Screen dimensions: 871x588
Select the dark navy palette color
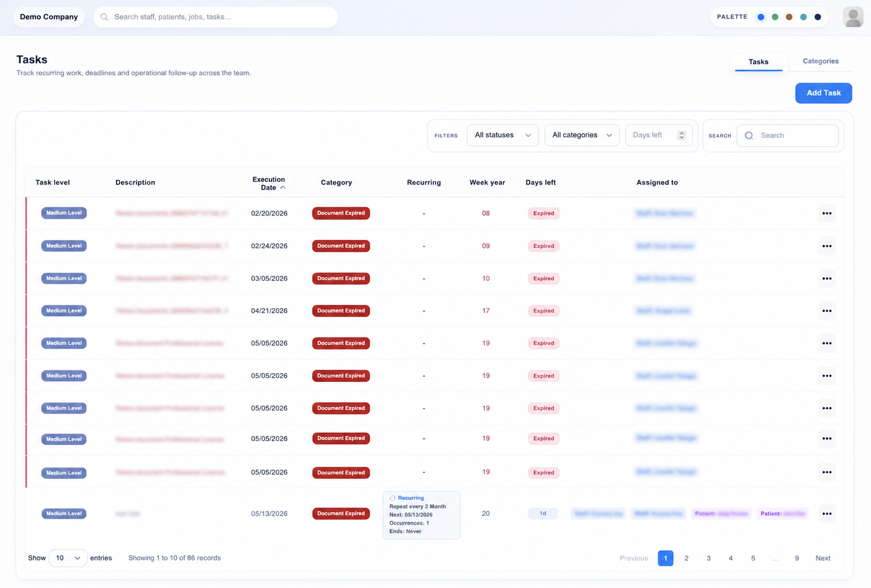pos(817,17)
